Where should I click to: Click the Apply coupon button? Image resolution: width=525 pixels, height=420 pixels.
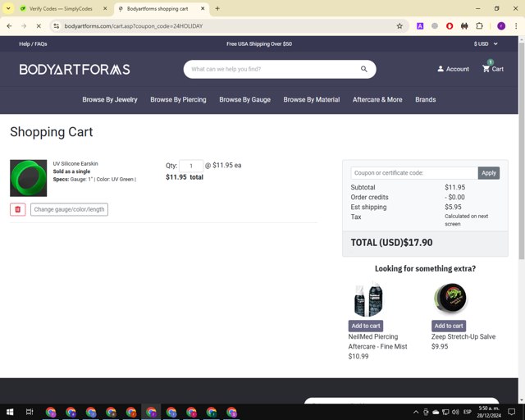[x=489, y=173]
